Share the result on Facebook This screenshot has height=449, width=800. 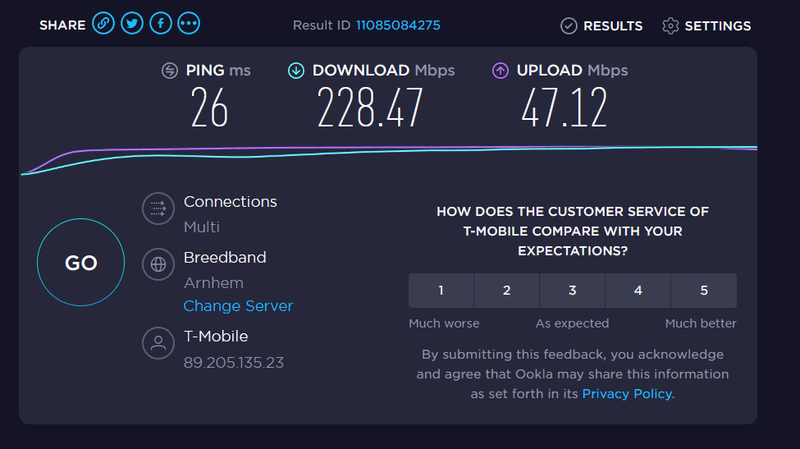point(160,23)
